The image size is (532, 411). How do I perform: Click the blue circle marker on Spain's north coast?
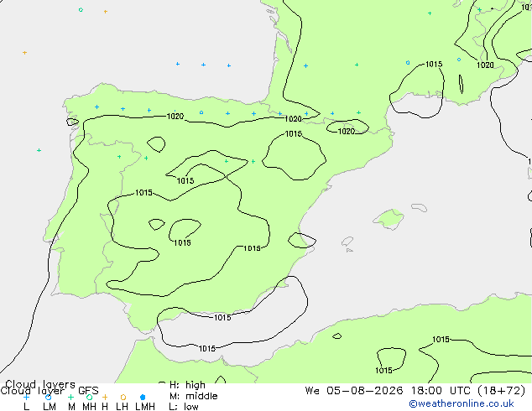(x=201, y=112)
